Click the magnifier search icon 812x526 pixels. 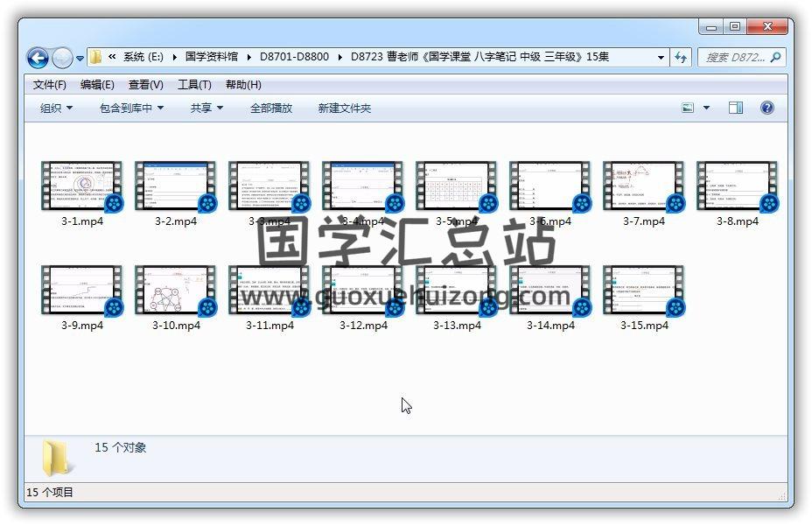(x=776, y=57)
